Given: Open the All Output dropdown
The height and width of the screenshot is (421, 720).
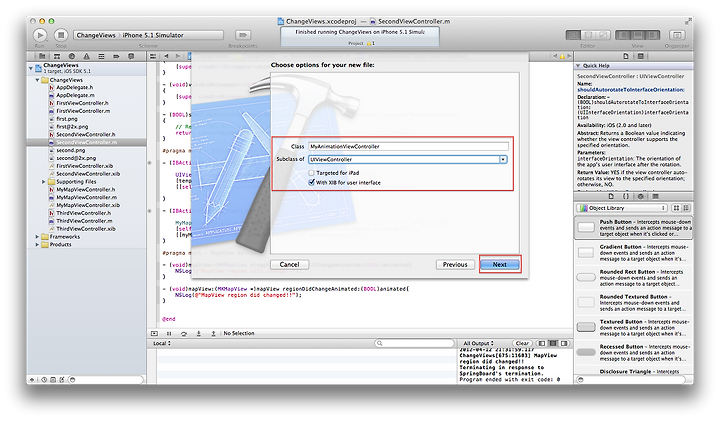Looking at the screenshot, I should pos(479,343).
